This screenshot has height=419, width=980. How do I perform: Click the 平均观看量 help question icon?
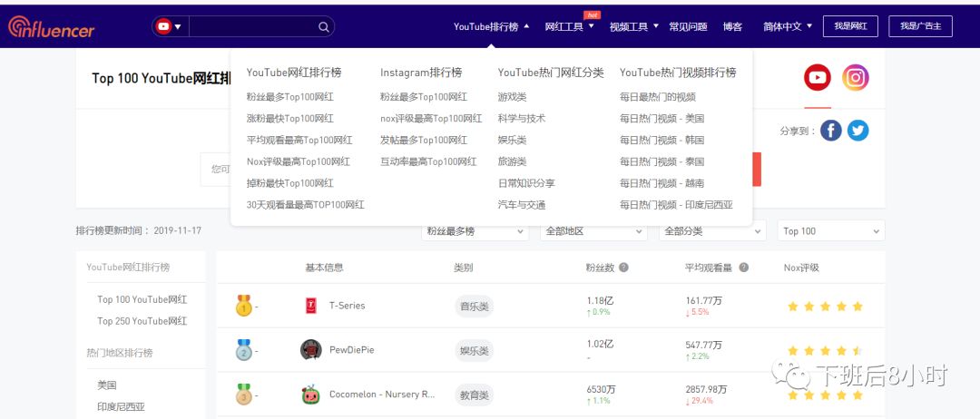click(x=743, y=268)
